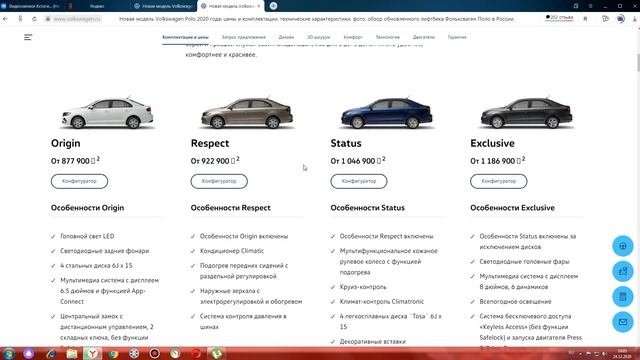Screen dimensions: 640x360
Task: Open a new browser tab with the plus button
Action: tap(273, 6)
